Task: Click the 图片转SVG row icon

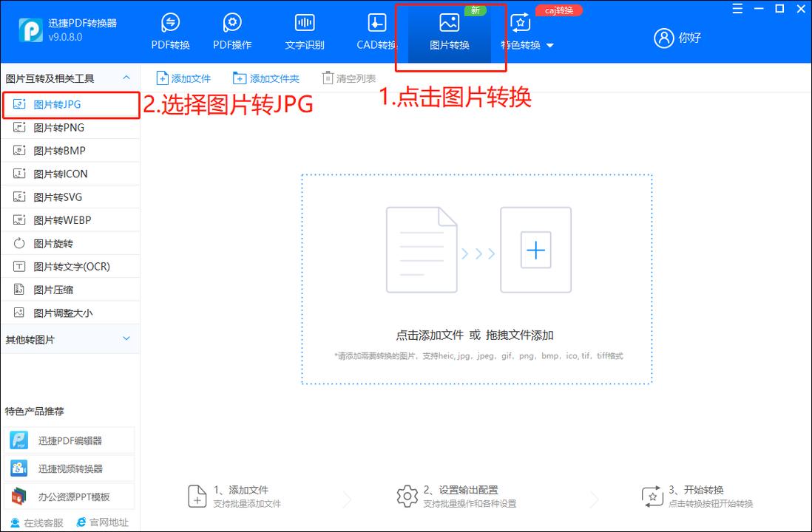Action: tap(19, 197)
